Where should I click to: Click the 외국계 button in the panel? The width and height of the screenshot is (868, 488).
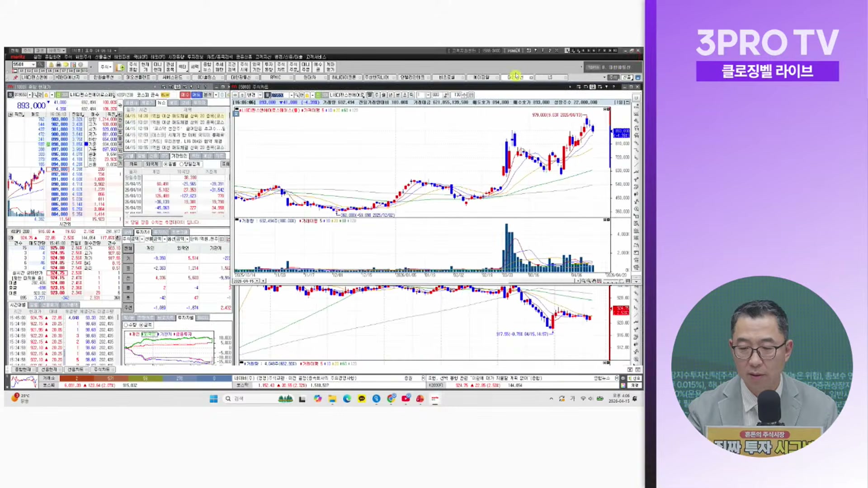click(153, 164)
